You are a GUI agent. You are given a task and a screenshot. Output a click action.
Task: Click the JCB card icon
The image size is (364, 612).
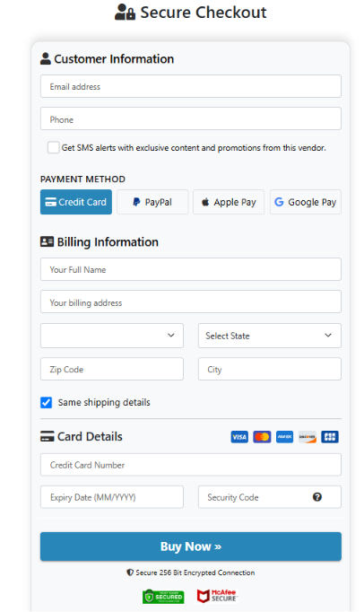coord(330,437)
